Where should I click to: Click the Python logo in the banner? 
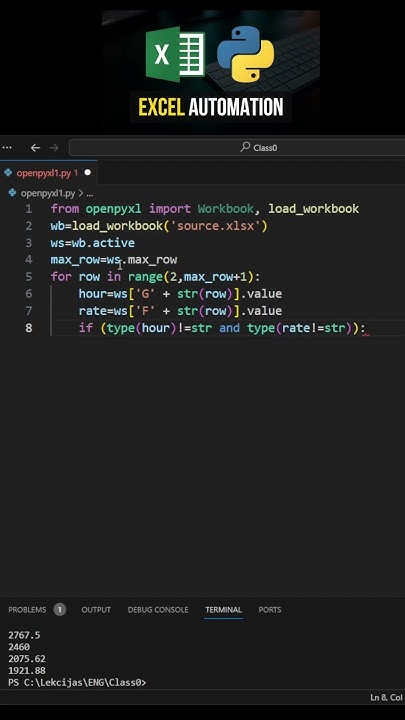pos(246,54)
